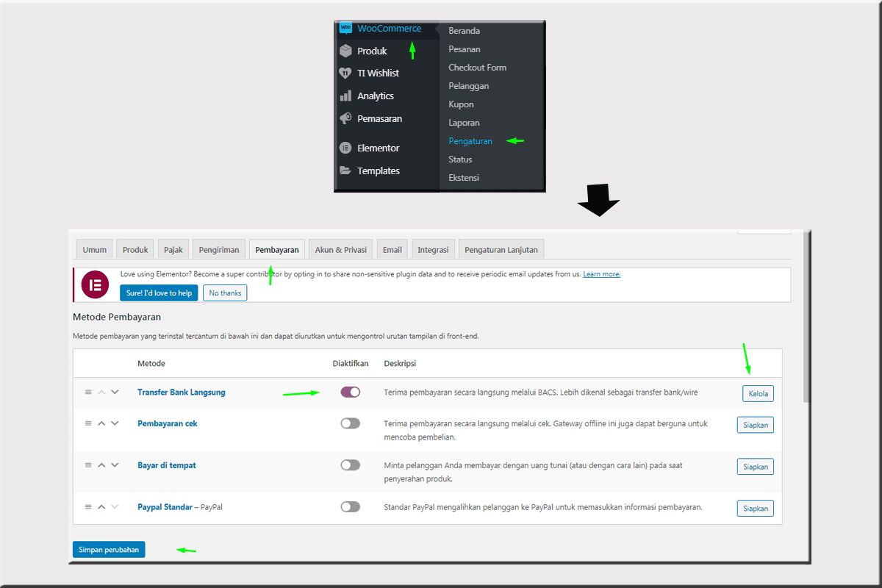Enable the Pembayaran cek toggle

351,423
